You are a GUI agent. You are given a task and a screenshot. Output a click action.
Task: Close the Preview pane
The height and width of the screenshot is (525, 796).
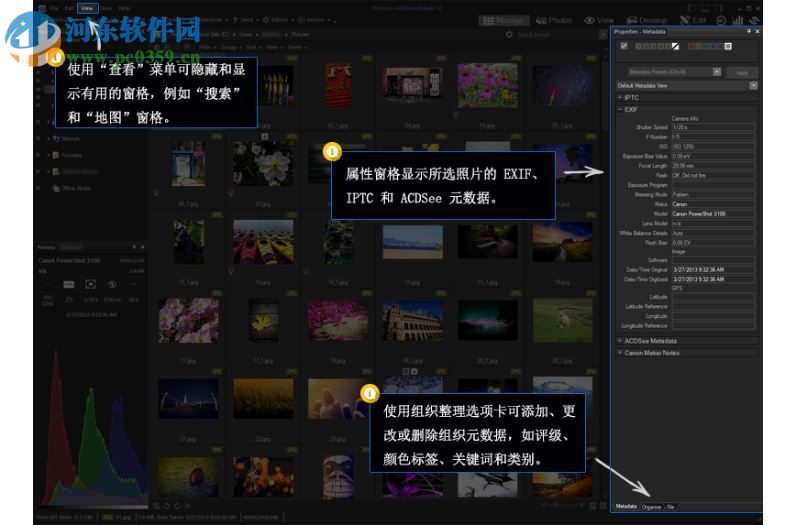point(143,247)
